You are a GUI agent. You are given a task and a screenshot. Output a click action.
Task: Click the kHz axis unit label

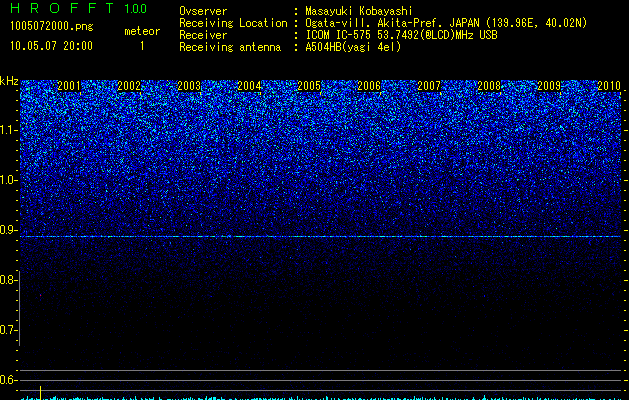(9, 81)
